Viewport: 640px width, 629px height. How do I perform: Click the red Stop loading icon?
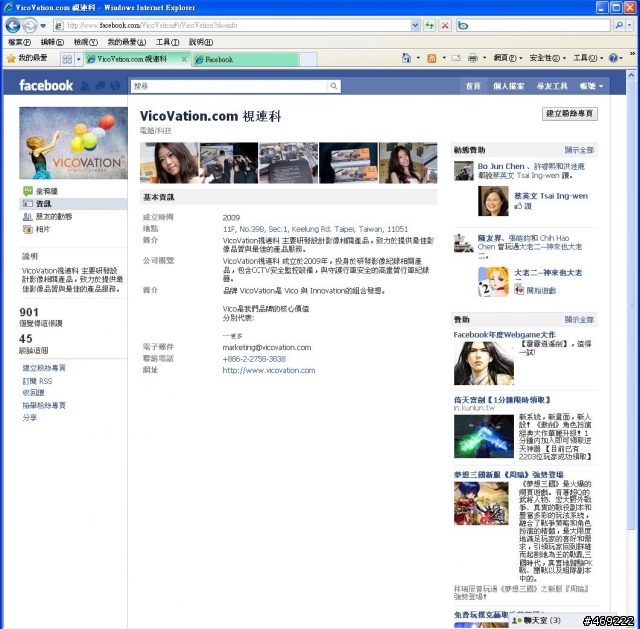445,25
